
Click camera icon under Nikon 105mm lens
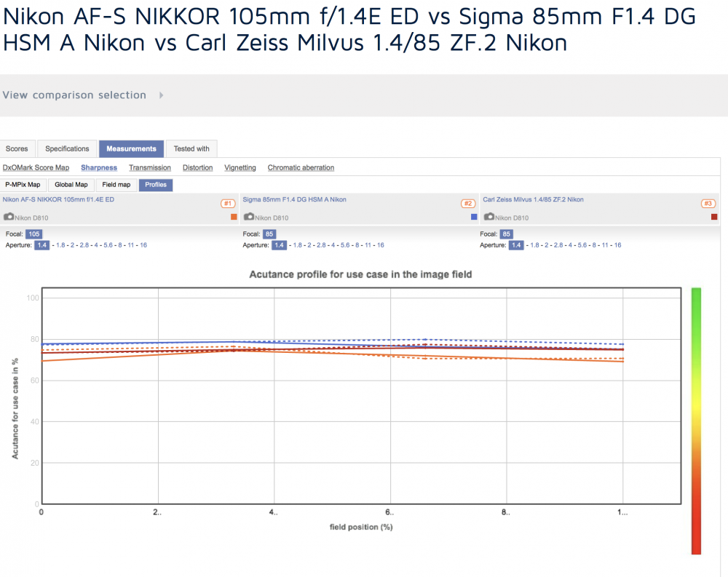pos(9,217)
